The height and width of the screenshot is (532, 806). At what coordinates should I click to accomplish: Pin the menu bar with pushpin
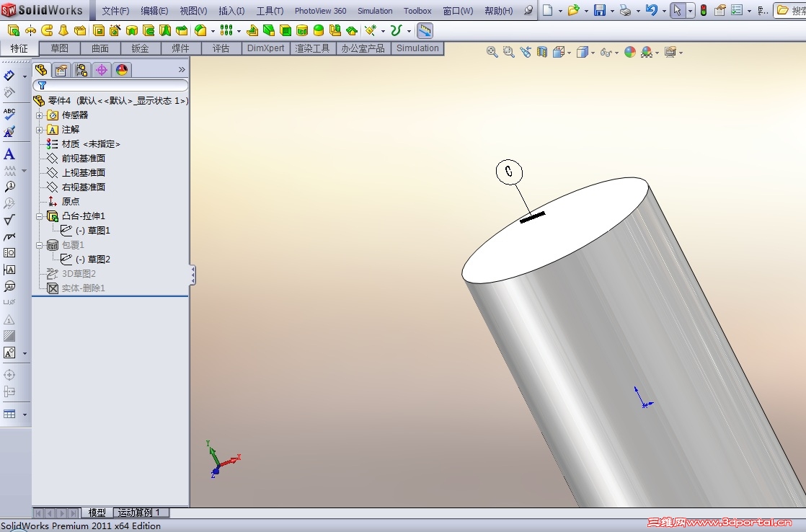coord(528,10)
